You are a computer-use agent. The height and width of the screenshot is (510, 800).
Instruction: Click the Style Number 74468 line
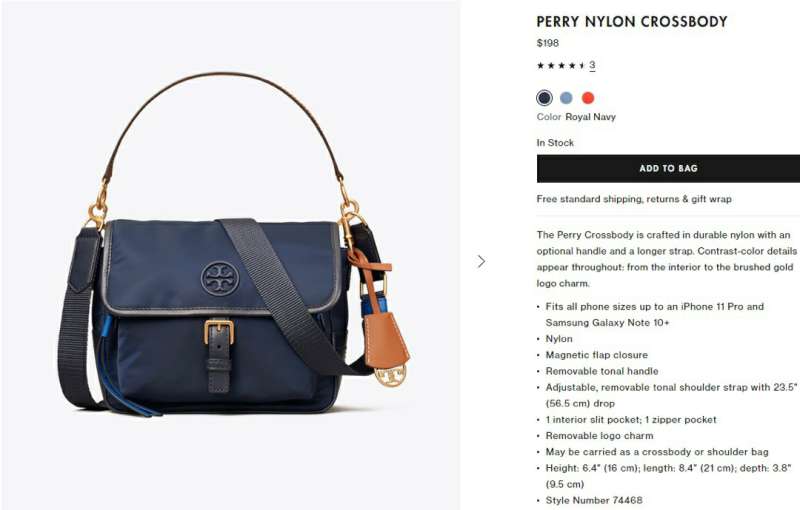tap(594, 500)
